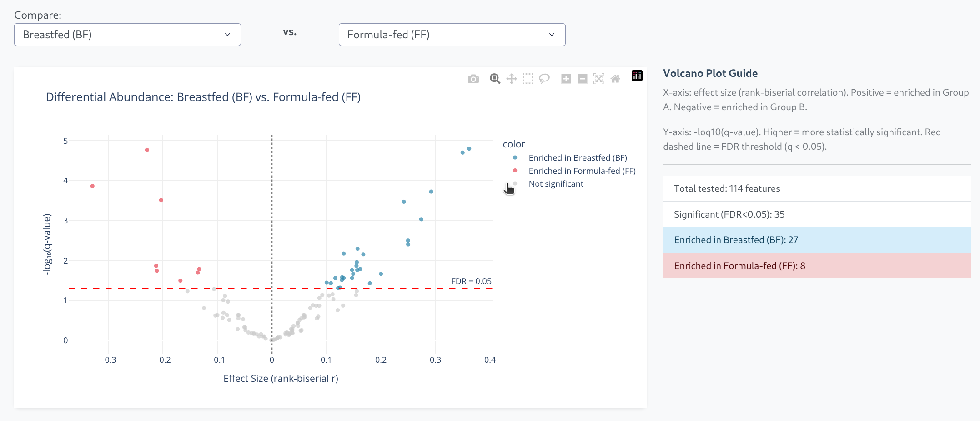
Task: Expand the second group selector chevron
Action: pyautogui.click(x=551, y=34)
